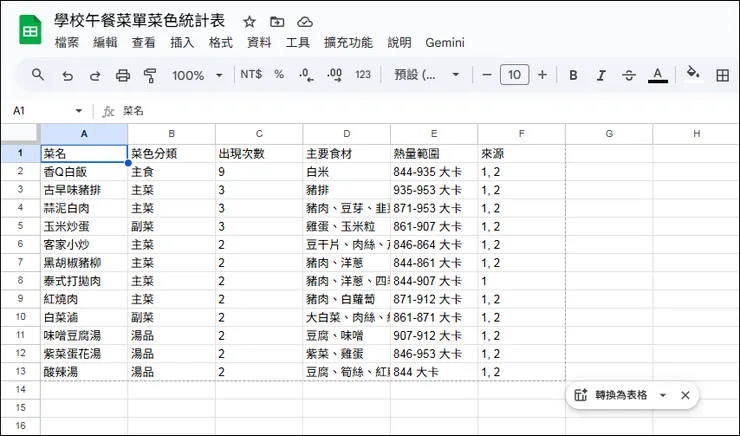The height and width of the screenshot is (436, 740).
Task: Undo the last action
Action: (x=67, y=75)
